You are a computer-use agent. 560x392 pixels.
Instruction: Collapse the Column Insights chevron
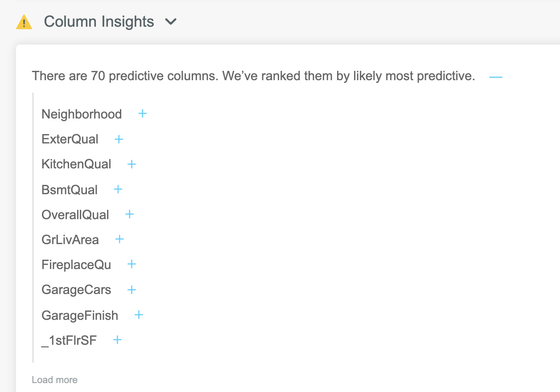[171, 21]
